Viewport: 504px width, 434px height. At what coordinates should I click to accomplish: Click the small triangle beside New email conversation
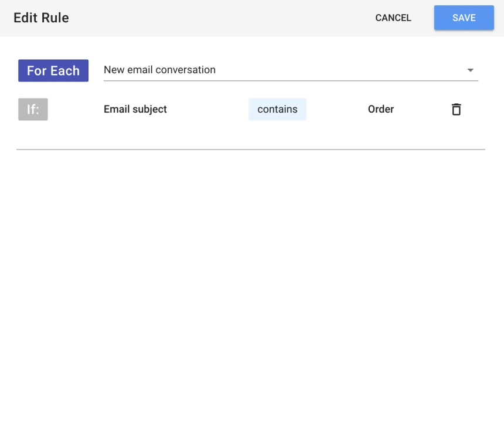pyautogui.click(x=470, y=70)
